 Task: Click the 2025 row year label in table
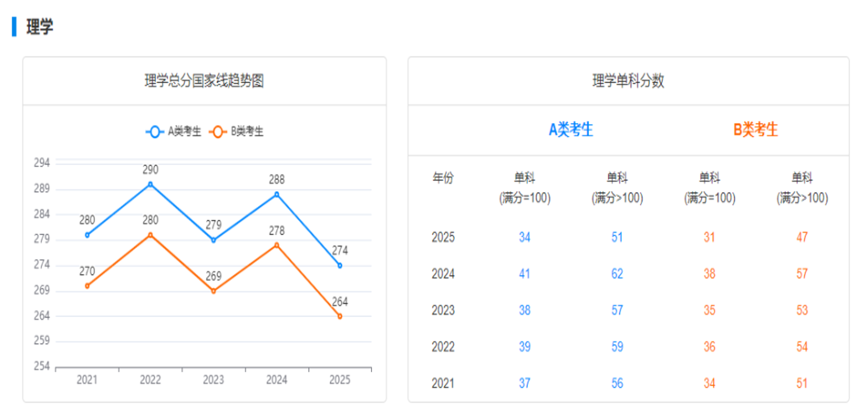click(443, 237)
